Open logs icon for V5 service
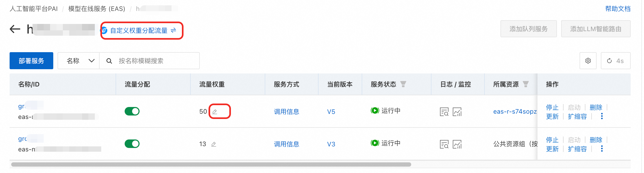Viewport: 644px width, 173px height. coord(444,112)
